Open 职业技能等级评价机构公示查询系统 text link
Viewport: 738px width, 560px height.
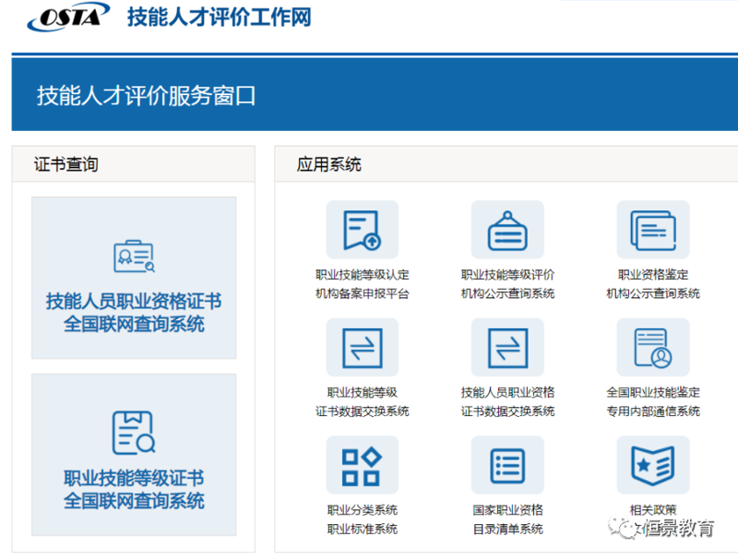tap(507, 284)
